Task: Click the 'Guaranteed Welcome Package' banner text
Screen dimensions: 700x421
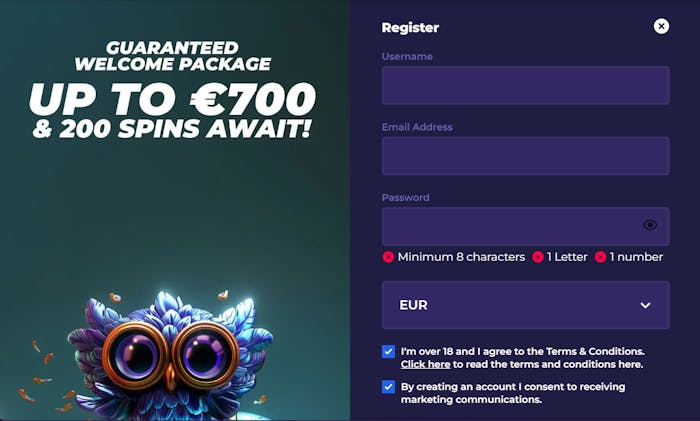Action: (x=172, y=56)
